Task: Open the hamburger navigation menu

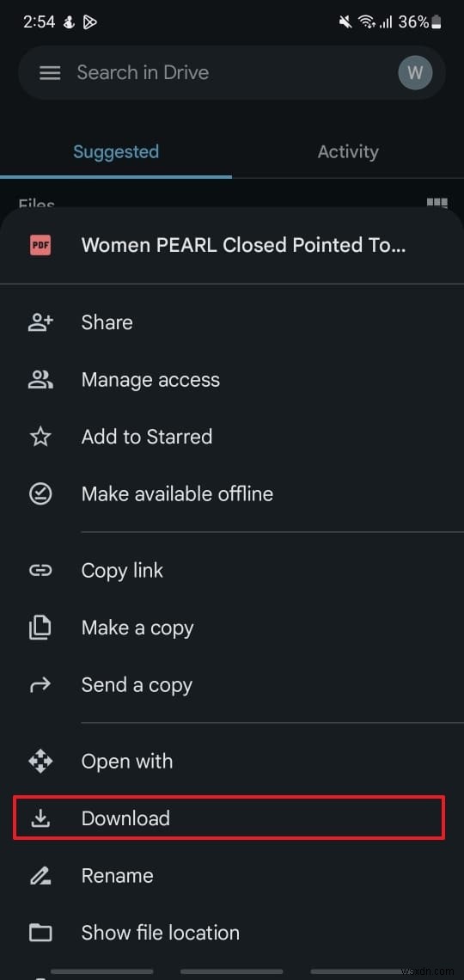Action: [x=50, y=73]
